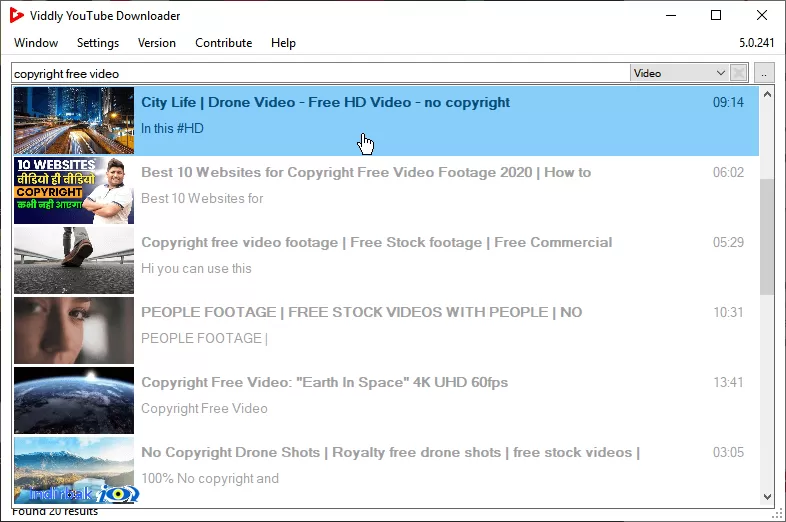Click the 5.0.241 version number
This screenshot has width=786, height=522.
point(756,43)
